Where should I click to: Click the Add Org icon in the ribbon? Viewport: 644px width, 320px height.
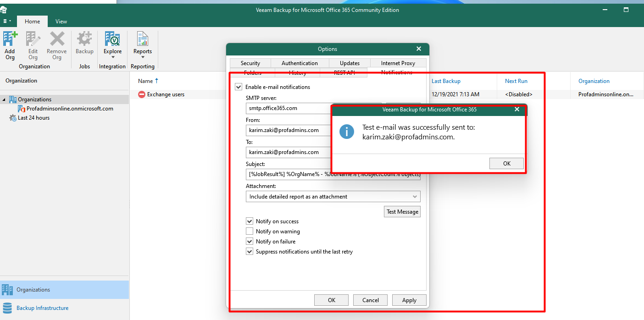coord(10,45)
